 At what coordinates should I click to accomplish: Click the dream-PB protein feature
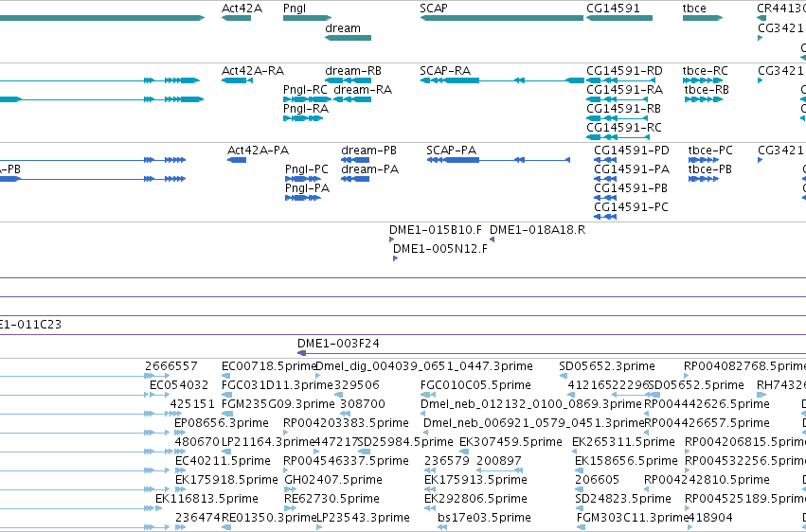[x=355, y=160]
